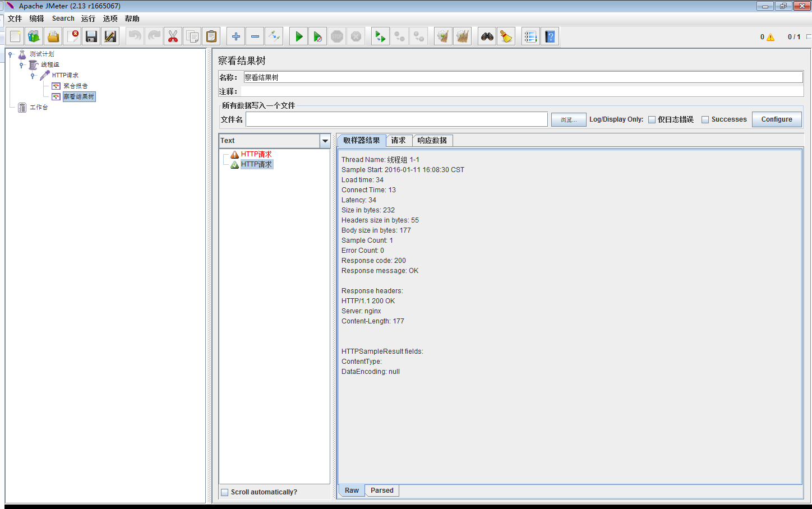The image size is (812, 509).
Task: Click the 浏览 browse button
Action: pos(569,119)
